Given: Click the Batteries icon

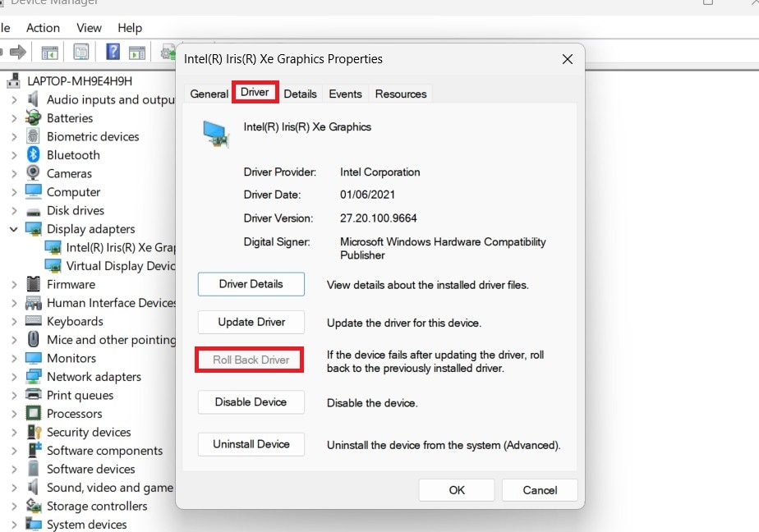Looking at the screenshot, I should click(33, 117).
